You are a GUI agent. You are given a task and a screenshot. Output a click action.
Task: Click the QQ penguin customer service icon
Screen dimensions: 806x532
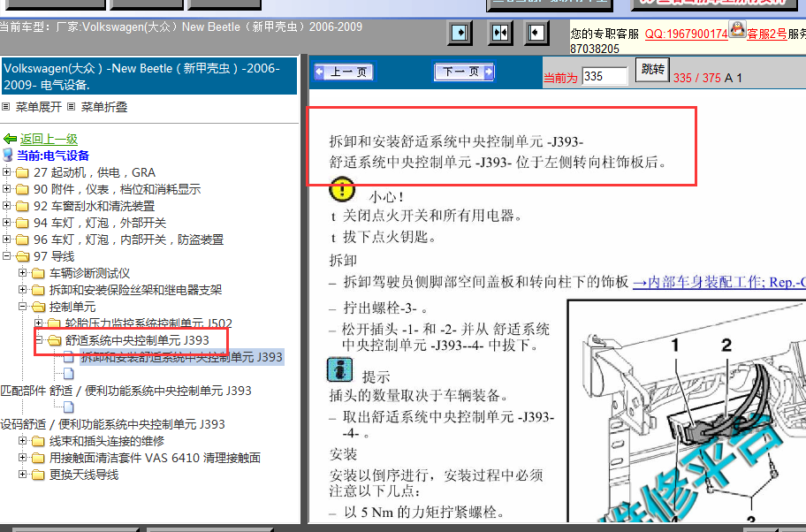pos(738,29)
